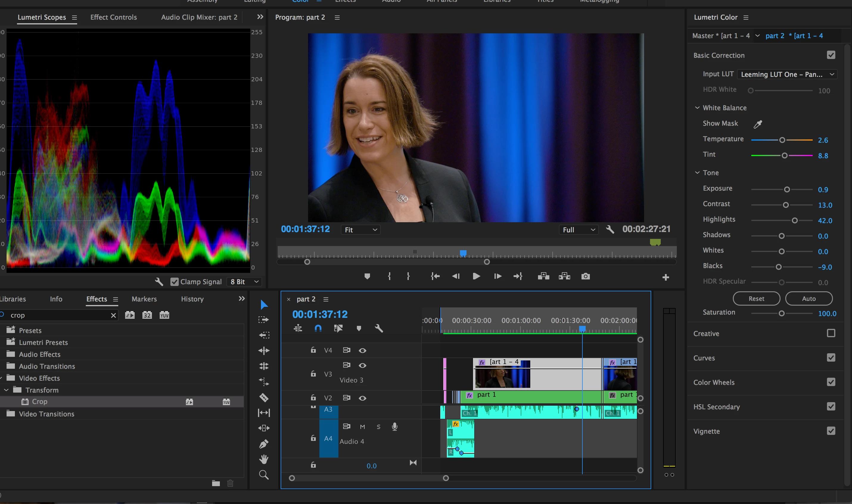Screen dimensions: 852x504
Task: Select the Zoom tool magnifier
Action: tap(264, 475)
